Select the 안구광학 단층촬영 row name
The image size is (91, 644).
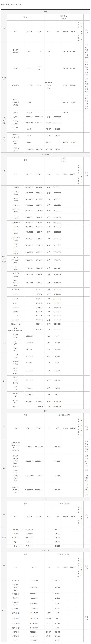[16, 51]
